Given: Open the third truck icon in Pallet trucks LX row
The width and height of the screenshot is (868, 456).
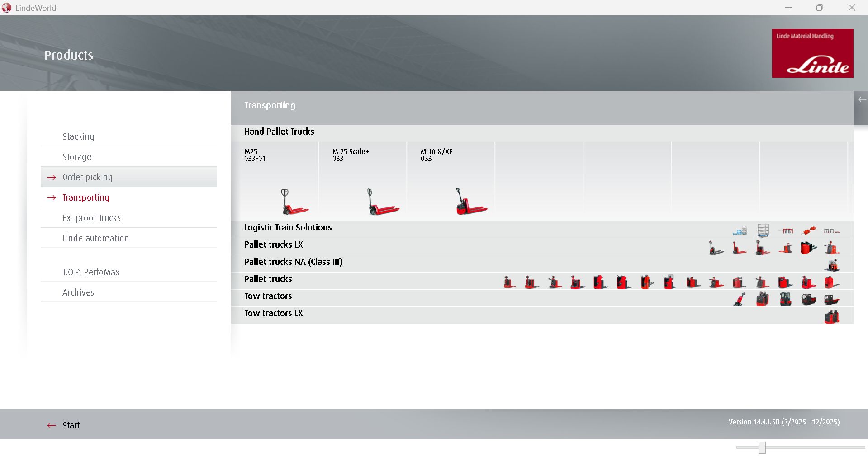Looking at the screenshot, I should [x=763, y=248].
